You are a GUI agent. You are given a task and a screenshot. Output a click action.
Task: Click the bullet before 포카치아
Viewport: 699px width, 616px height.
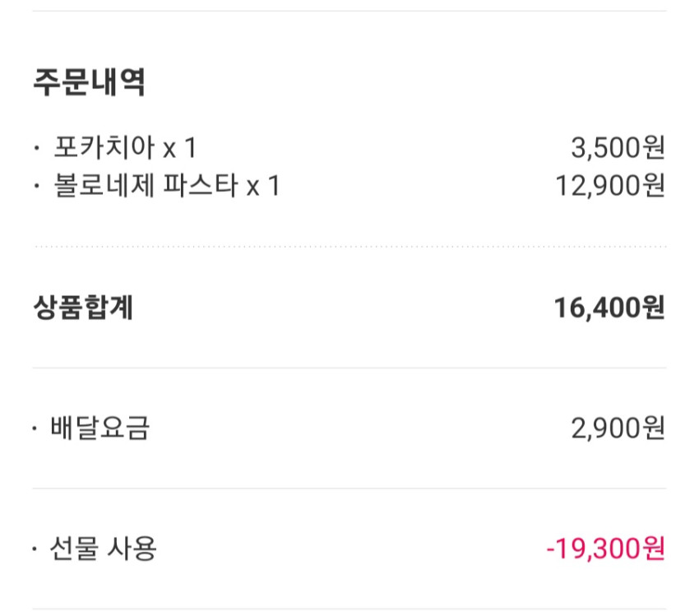(x=37, y=147)
